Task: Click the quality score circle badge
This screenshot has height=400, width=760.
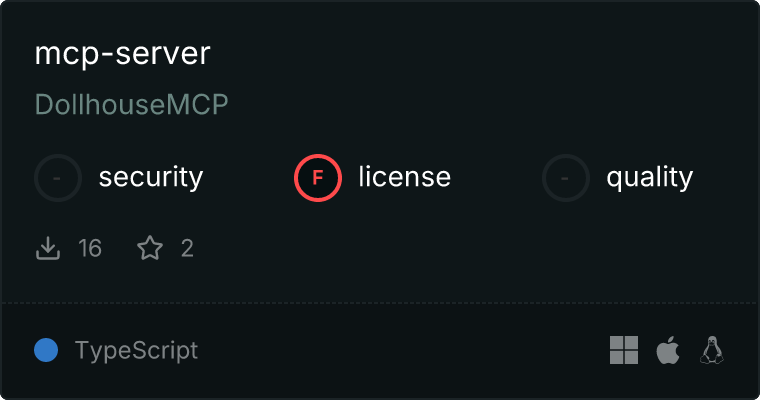Action: 566,178
